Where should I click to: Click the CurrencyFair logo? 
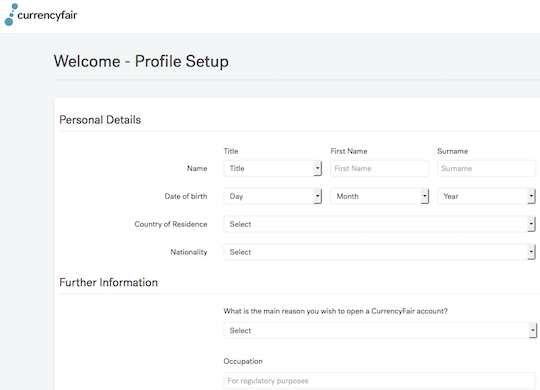click(41, 15)
